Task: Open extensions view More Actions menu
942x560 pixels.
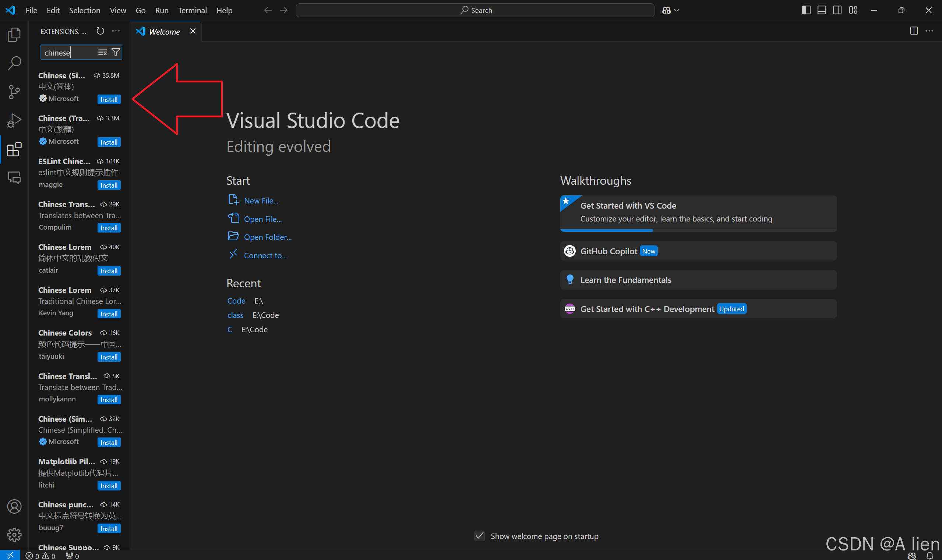Action: click(x=116, y=31)
